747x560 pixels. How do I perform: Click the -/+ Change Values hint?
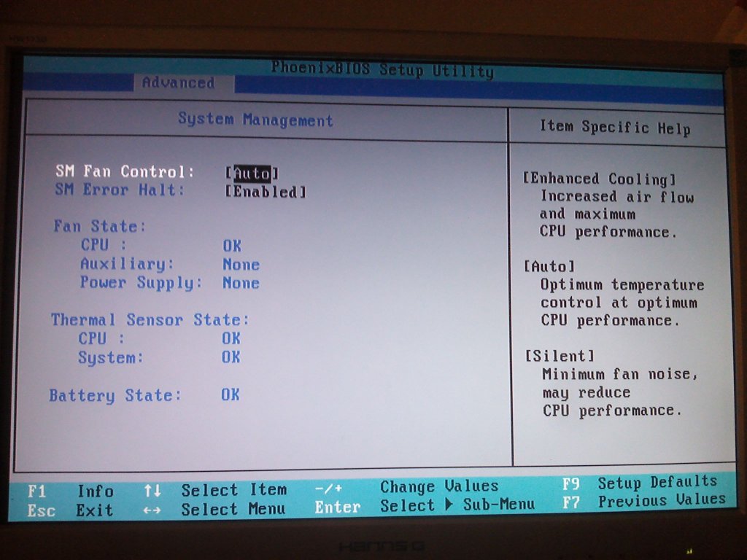[406, 487]
